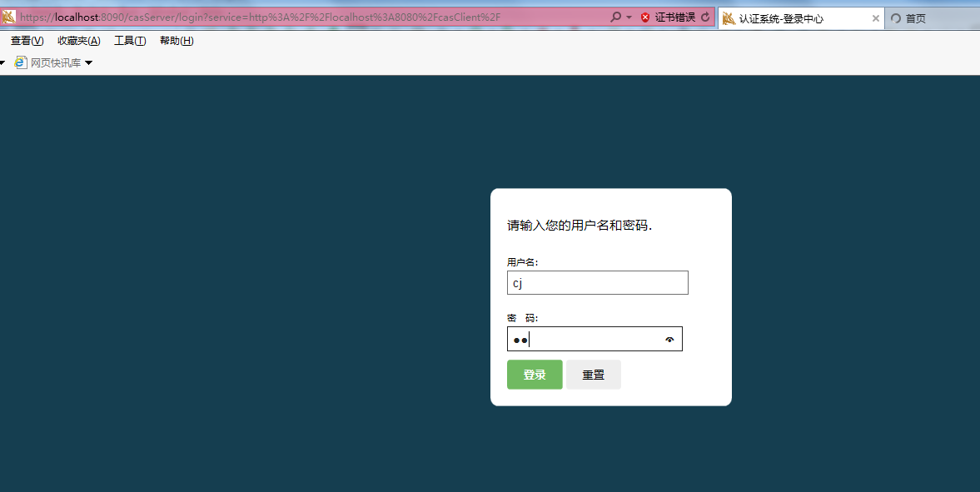Click the green 登录 button
The height and width of the screenshot is (492, 980).
pyautogui.click(x=535, y=375)
